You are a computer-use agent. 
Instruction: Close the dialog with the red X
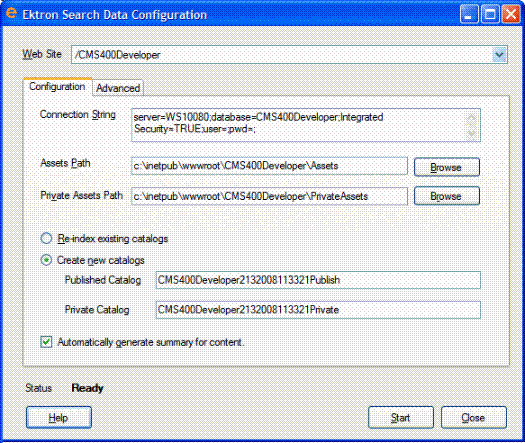pos(511,14)
